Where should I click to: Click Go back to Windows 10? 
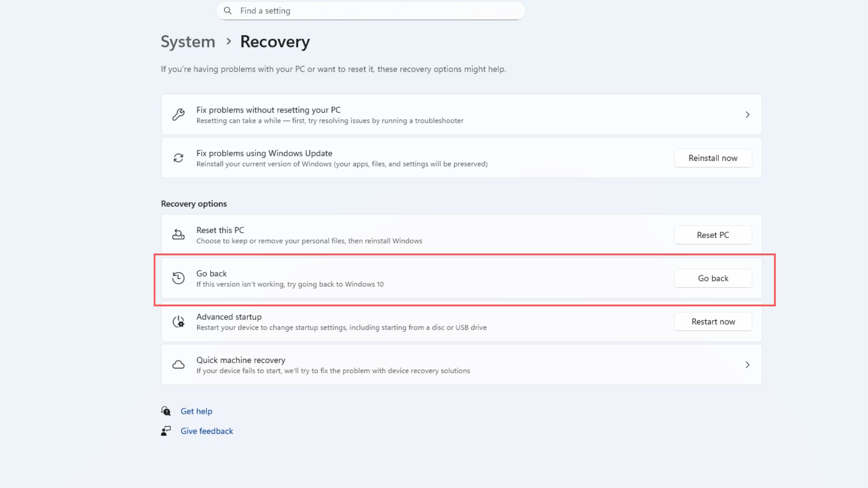712,278
